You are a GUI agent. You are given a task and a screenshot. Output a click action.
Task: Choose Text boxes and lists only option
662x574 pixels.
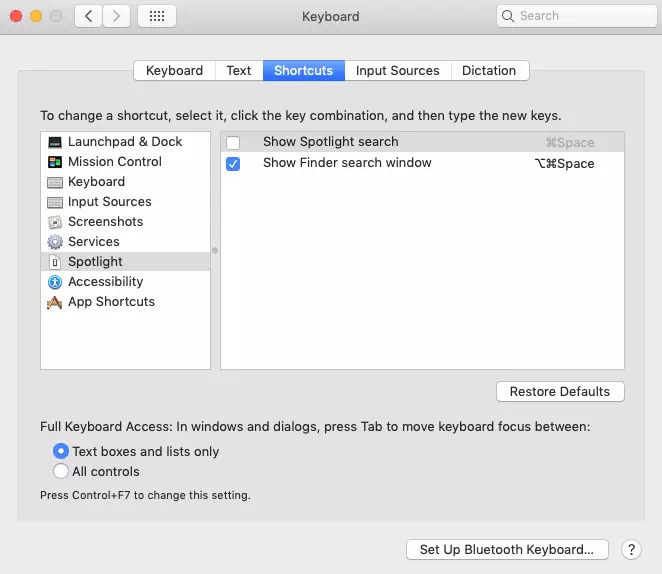(x=61, y=451)
